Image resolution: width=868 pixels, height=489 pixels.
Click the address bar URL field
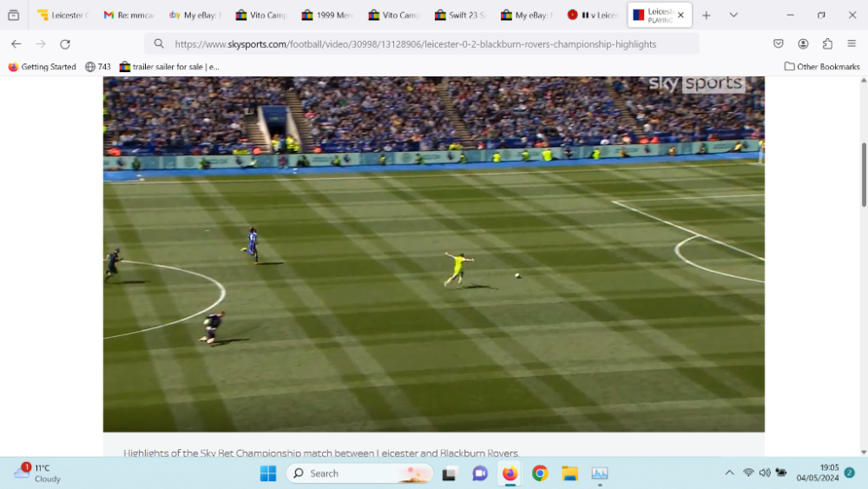coord(417,43)
